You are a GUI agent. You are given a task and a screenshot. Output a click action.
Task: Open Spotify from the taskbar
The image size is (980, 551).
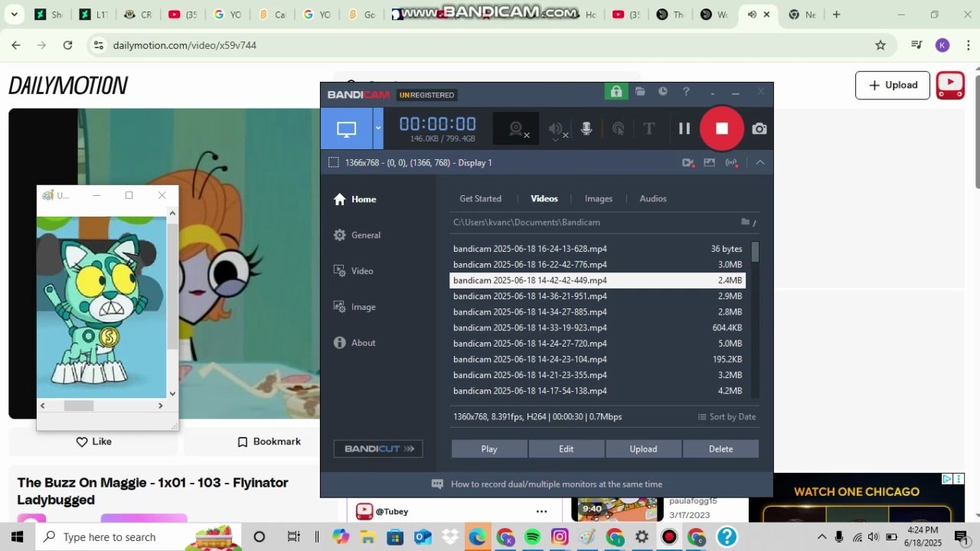[532, 536]
